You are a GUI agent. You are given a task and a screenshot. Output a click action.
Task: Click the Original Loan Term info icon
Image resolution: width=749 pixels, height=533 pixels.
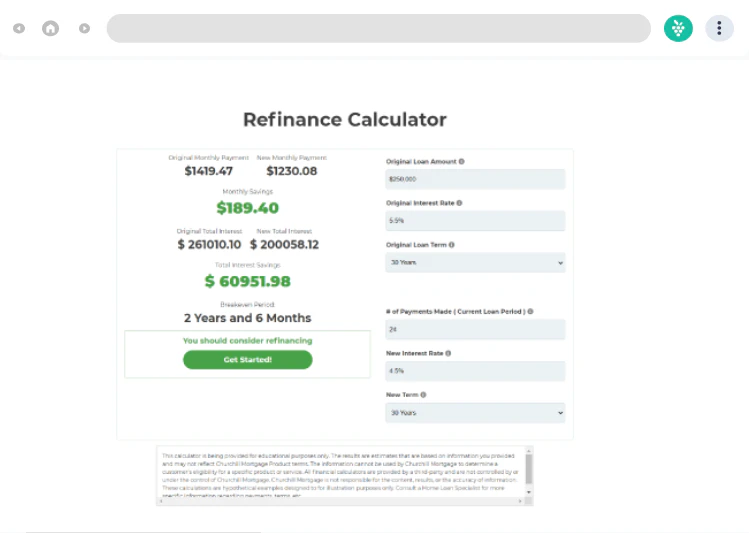[x=452, y=245]
